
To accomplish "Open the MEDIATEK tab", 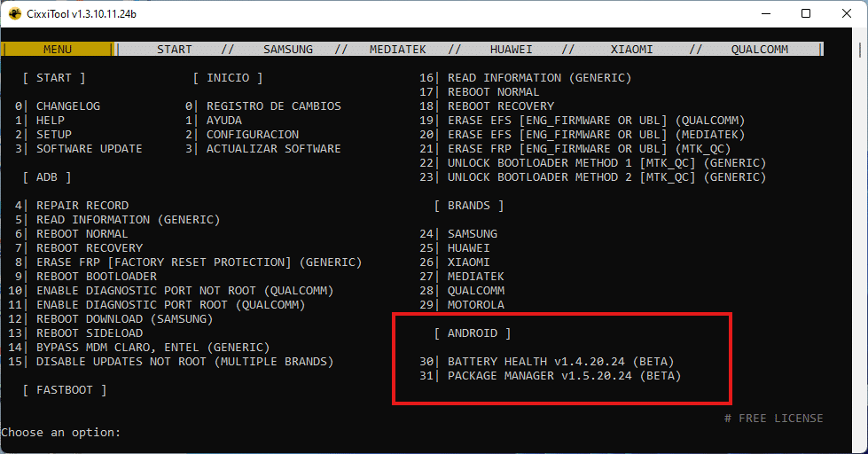I will click(398, 50).
